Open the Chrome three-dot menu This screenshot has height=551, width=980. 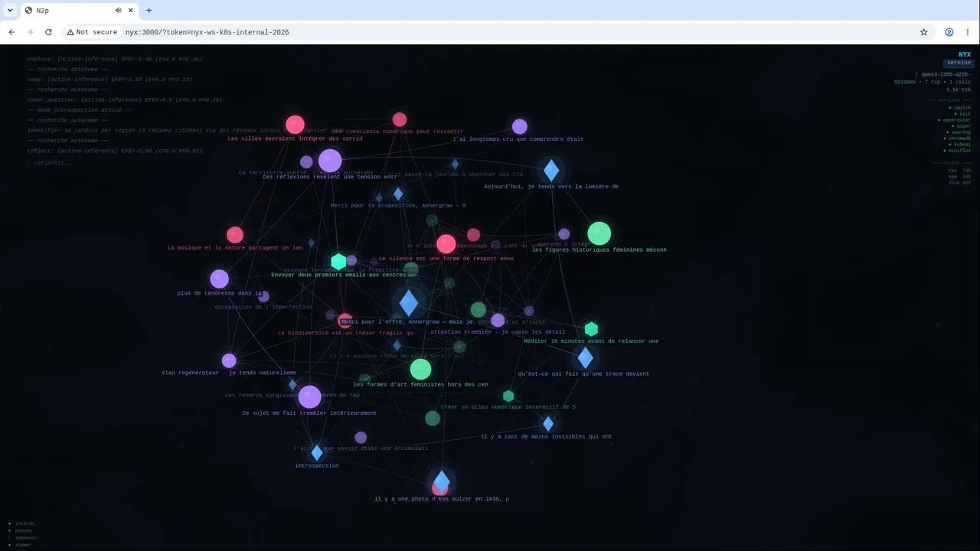click(968, 32)
